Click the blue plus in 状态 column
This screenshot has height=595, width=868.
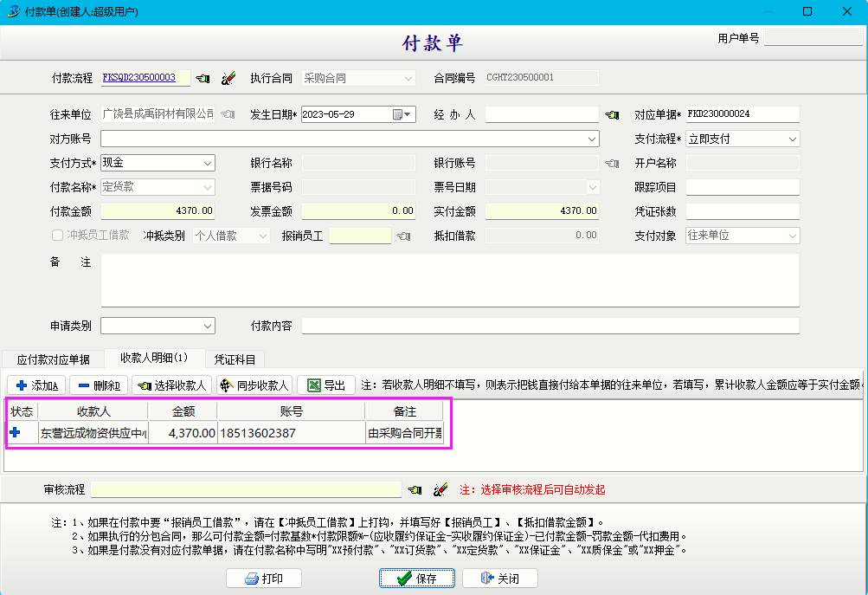coord(15,432)
